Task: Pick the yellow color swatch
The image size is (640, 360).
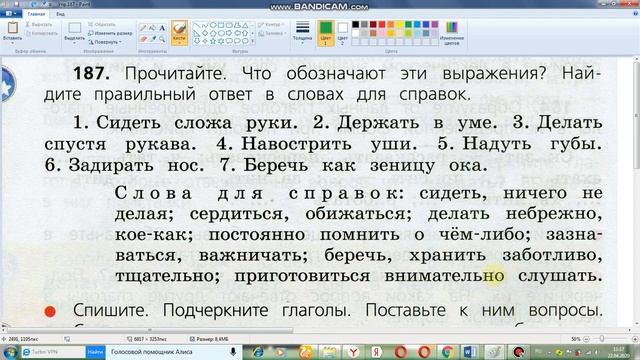Action: [400, 25]
